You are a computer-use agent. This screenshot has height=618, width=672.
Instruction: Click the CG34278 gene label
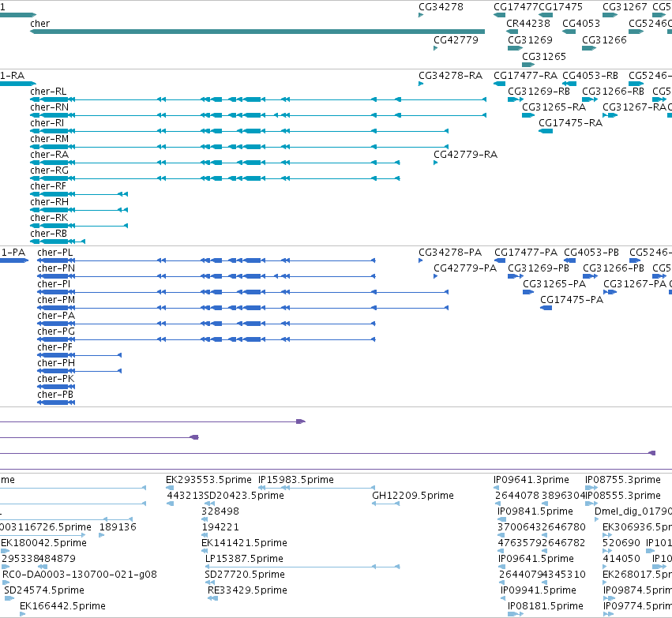point(441,7)
